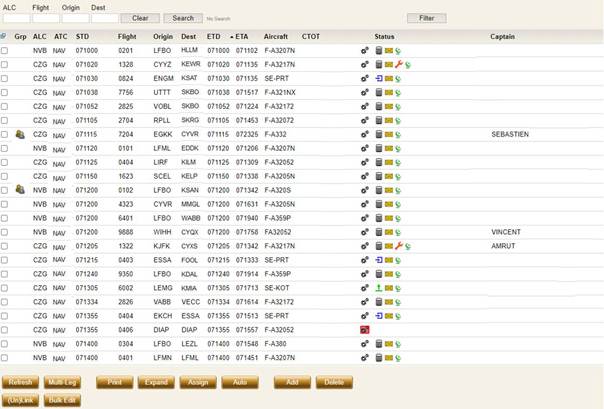Viewport: 604px width, 409px height.
Task: Sort by the ETA column header
Action: coord(242,37)
